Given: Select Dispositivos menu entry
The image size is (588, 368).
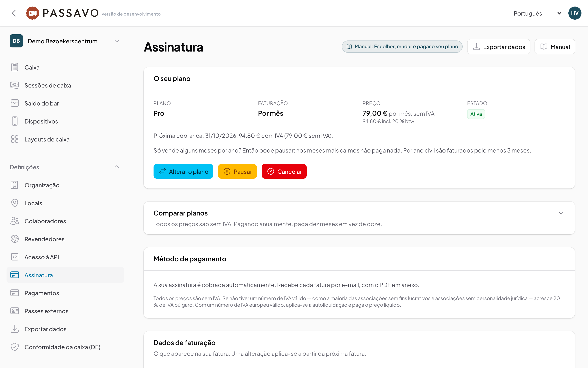Looking at the screenshot, I should click(65, 121).
